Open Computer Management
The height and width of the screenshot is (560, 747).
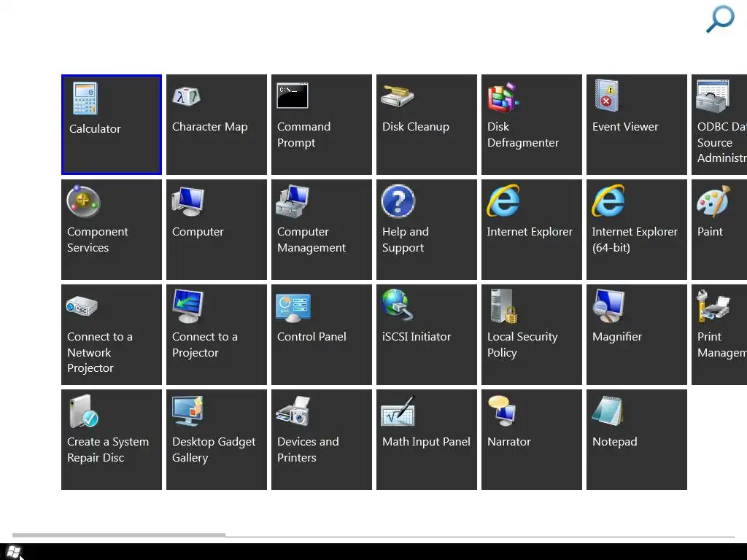[322, 230]
